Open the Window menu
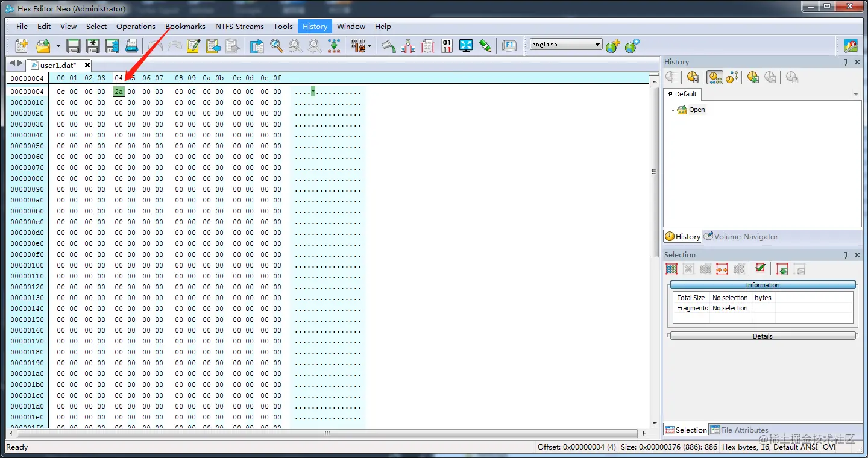The image size is (868, 458). [x=351, y=26]
